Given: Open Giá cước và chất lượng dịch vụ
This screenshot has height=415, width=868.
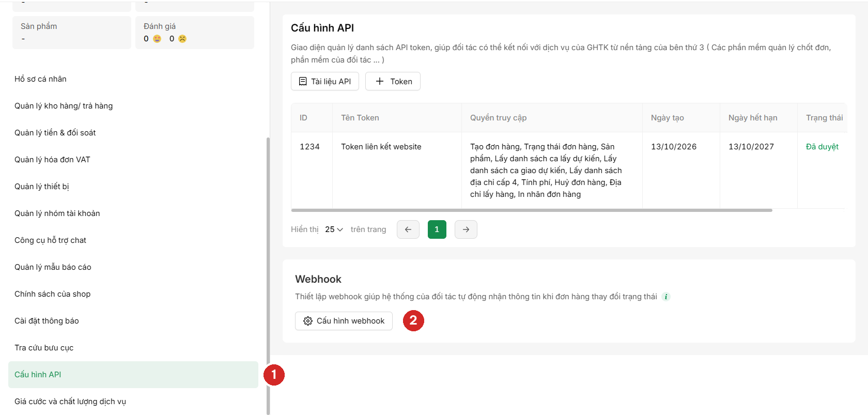Looking at the screenshot, I should tap(70, 402).
